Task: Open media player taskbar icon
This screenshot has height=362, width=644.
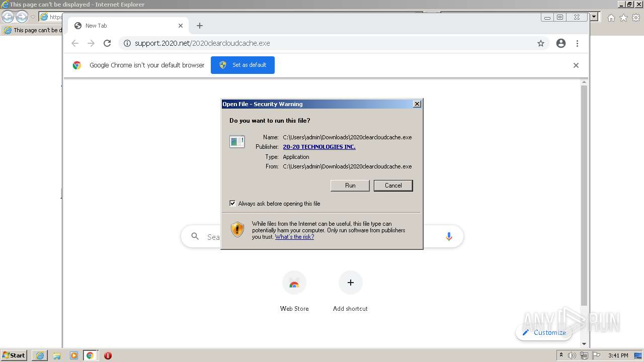Action: 73,355
